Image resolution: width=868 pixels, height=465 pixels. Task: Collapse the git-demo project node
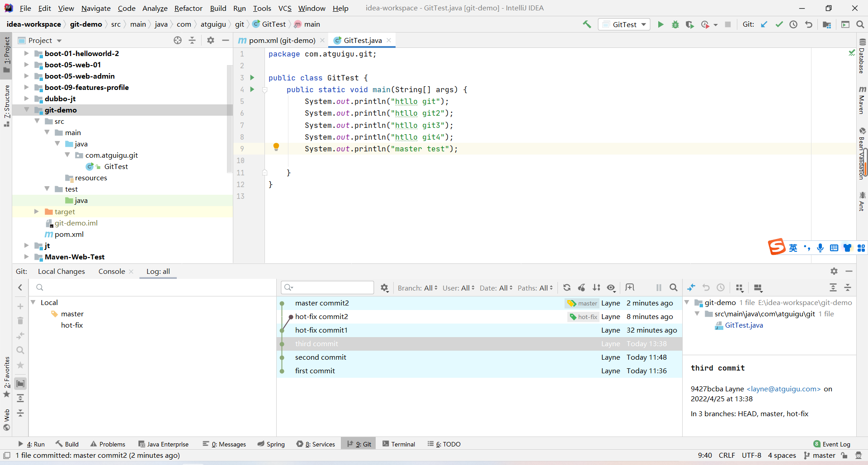point(26,110)
